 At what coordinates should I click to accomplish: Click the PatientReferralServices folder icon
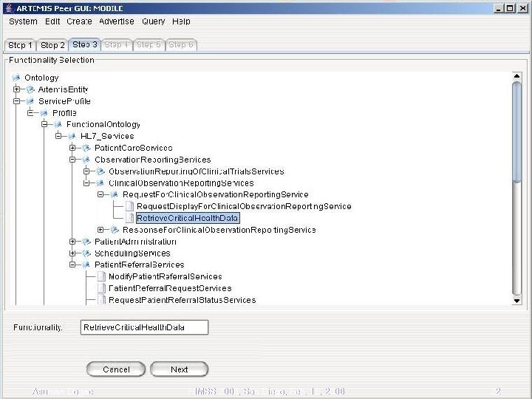pos(86,265)
